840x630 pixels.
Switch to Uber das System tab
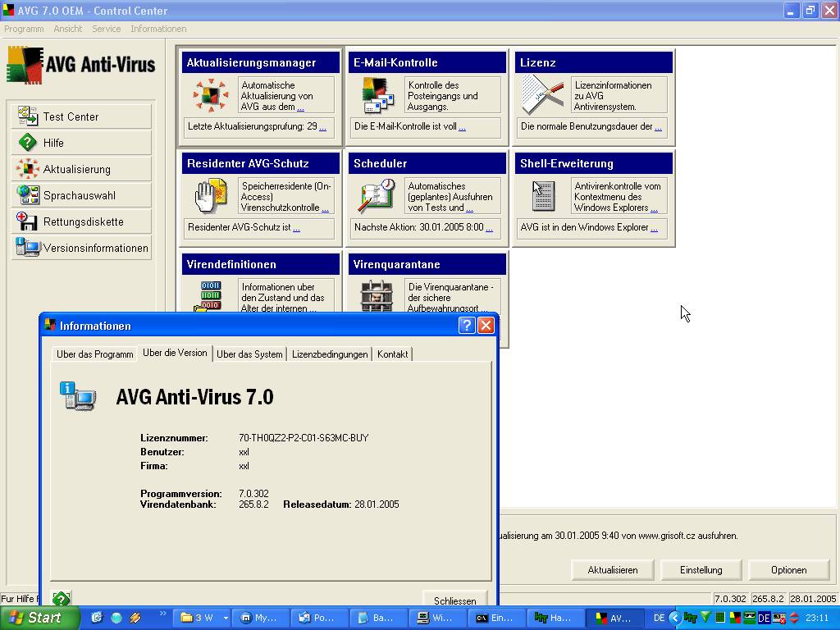pyautogui.click(x=249, y=354)
